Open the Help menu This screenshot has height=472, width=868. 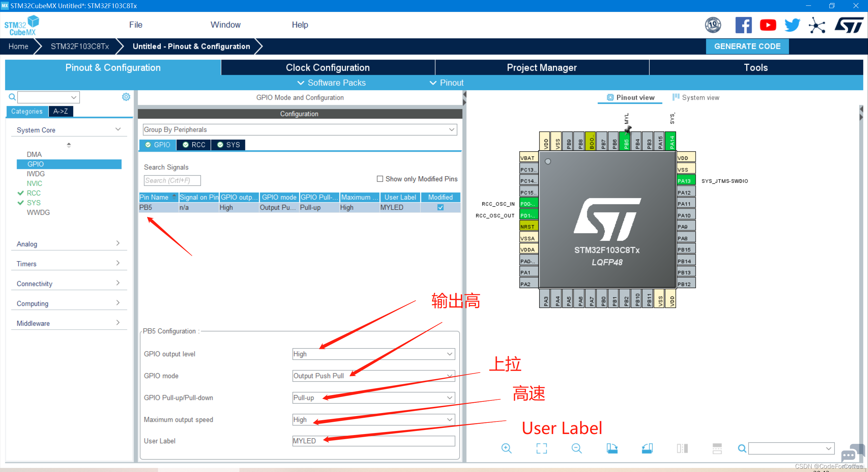300,25
